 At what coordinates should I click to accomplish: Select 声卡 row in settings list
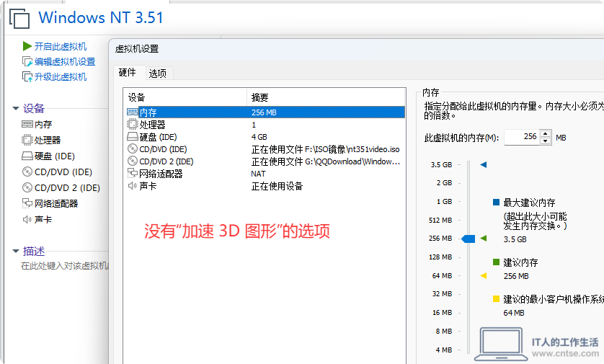click(265, 186)
